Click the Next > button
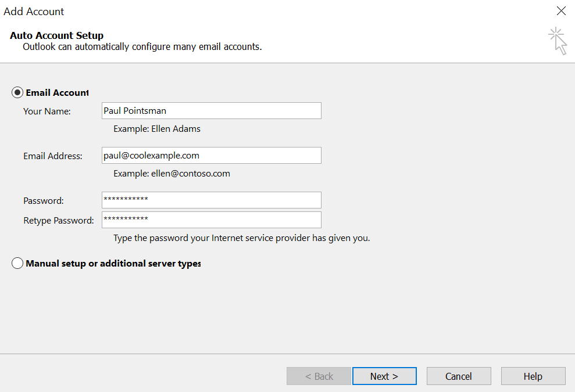 (384, 376)
